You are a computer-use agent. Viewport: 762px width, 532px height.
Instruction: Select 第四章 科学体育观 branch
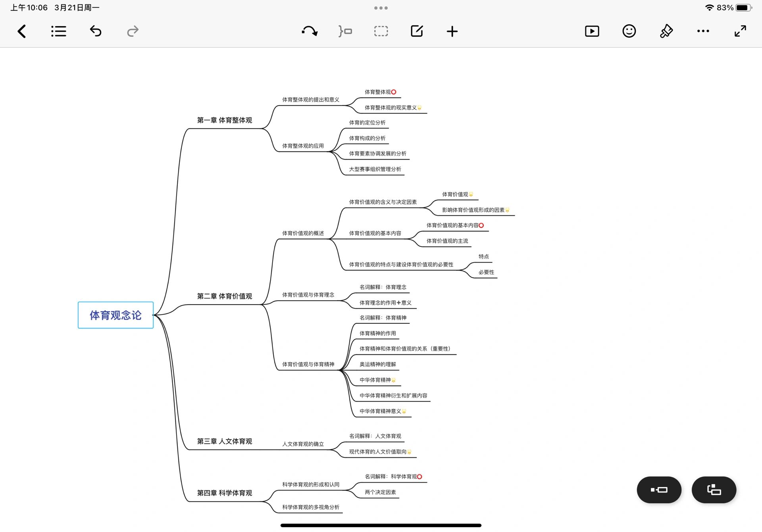coord(225,493)
